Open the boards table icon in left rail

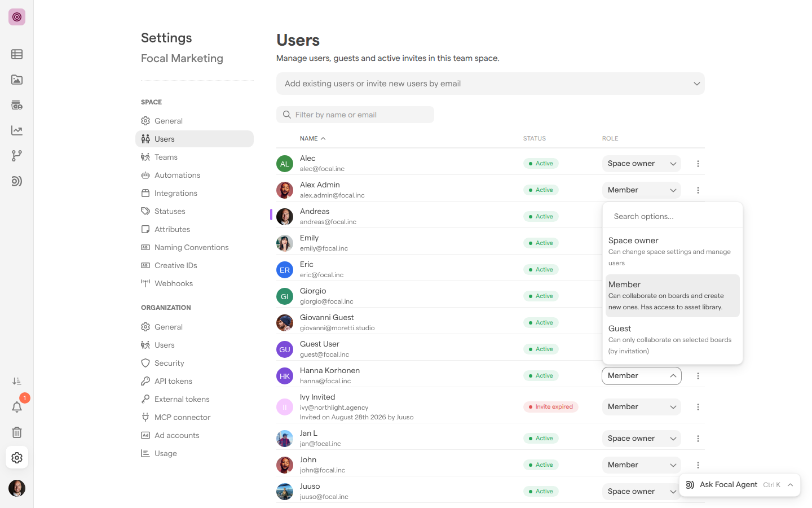pyautogui.click(x=17, y=54)
